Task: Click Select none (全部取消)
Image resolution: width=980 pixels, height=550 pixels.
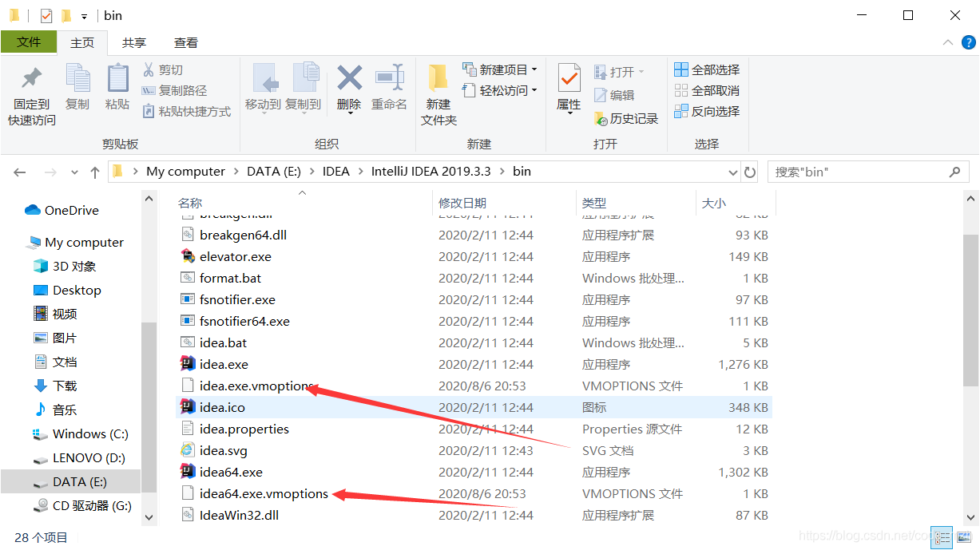Action: click(707, 90)
